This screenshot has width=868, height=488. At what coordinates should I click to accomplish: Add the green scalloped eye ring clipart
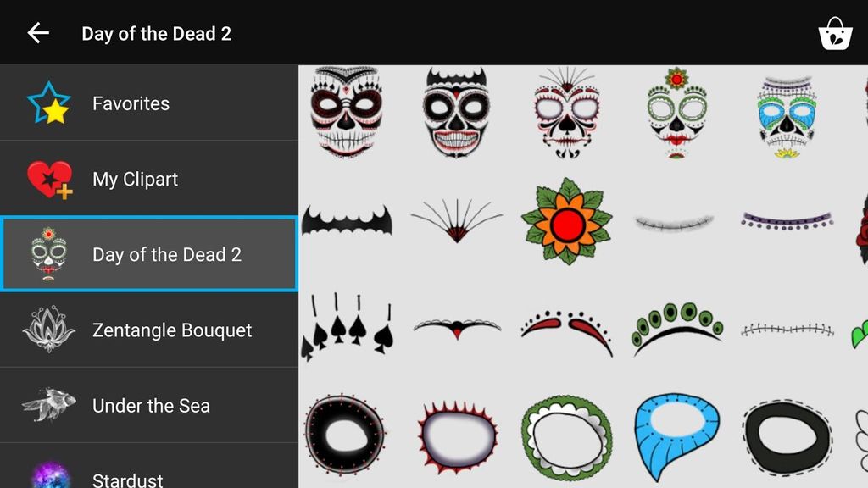point(567,438)
